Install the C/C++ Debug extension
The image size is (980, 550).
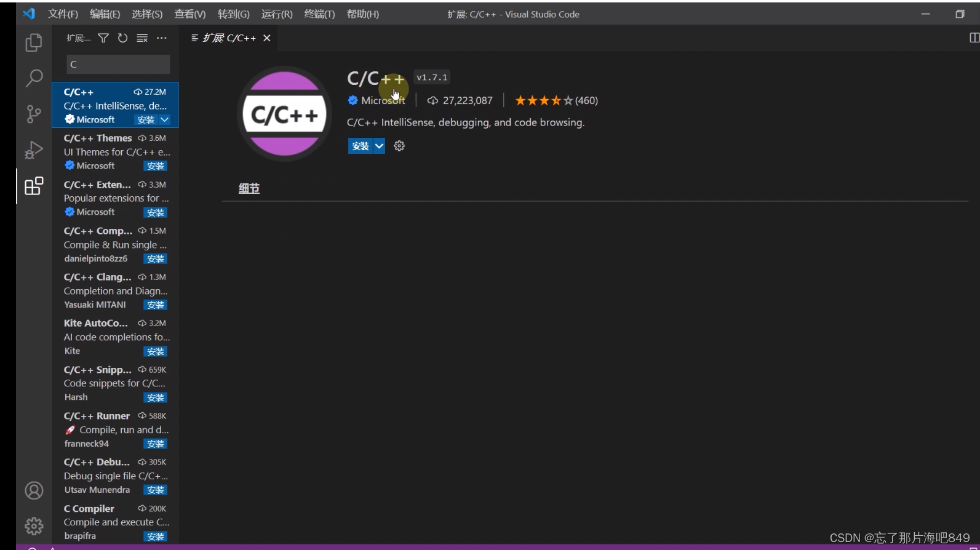tap(156, 490)
